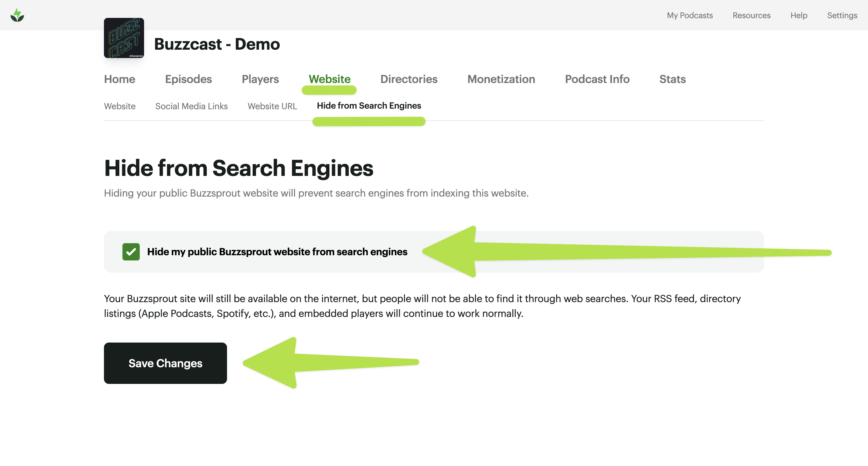Open the Podcast Info tab

[x=597, y=79]
